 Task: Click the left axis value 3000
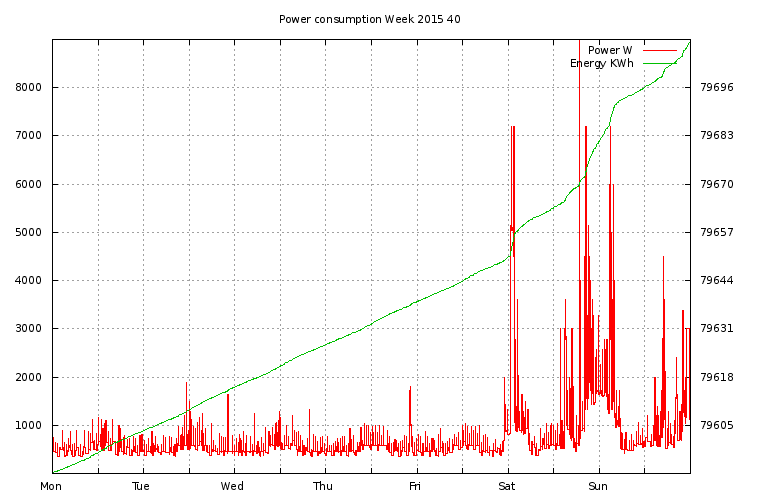point(28,329)
